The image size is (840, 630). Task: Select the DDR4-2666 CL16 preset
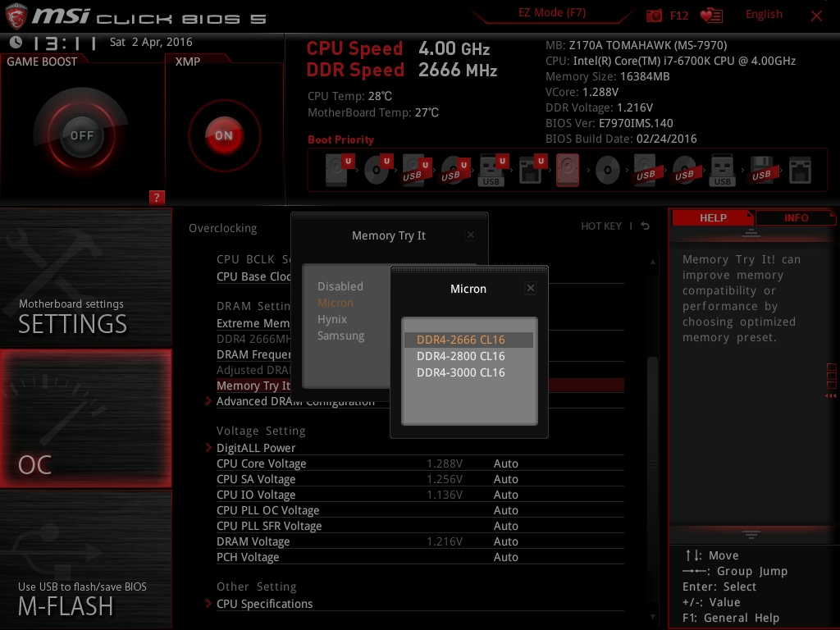[x=468, y=340]
